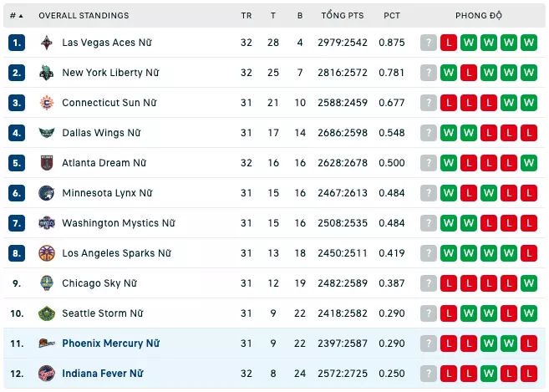549x392 pixels.
Task: Click the Atlanta Dream team logo
Action: pos(47,163)
